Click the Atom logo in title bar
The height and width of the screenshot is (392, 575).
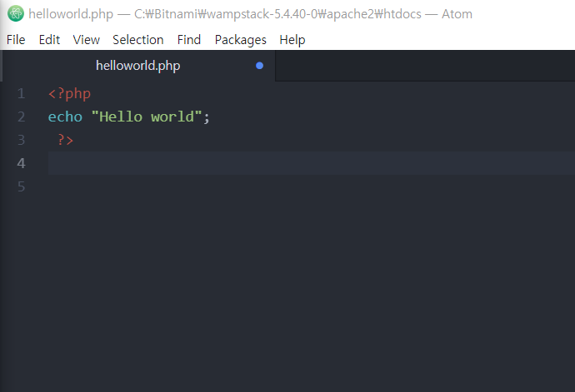click(15, 14)
